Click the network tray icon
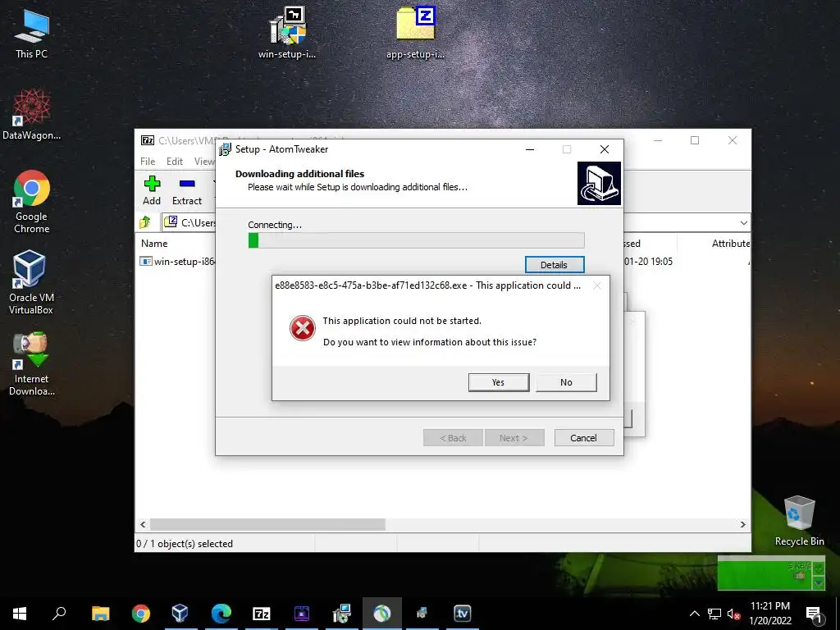This screenshot has width=840, height=630. coord(714,614)
